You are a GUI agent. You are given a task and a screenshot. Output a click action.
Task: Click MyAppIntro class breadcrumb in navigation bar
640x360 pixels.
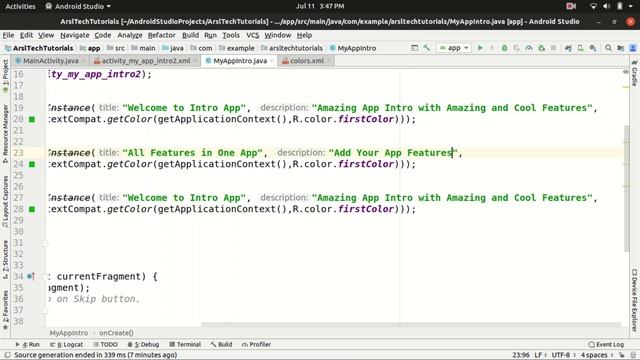[353, 48]
